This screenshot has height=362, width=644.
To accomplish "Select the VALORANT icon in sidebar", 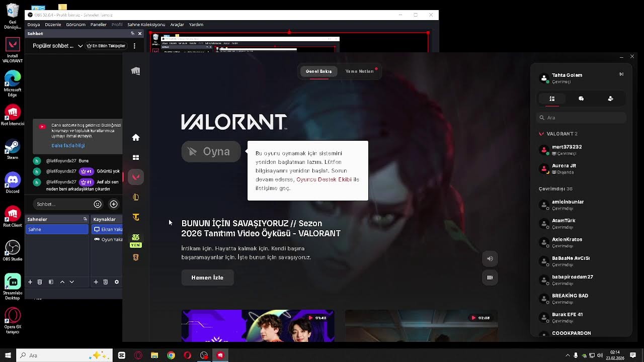I will (135, 177).
